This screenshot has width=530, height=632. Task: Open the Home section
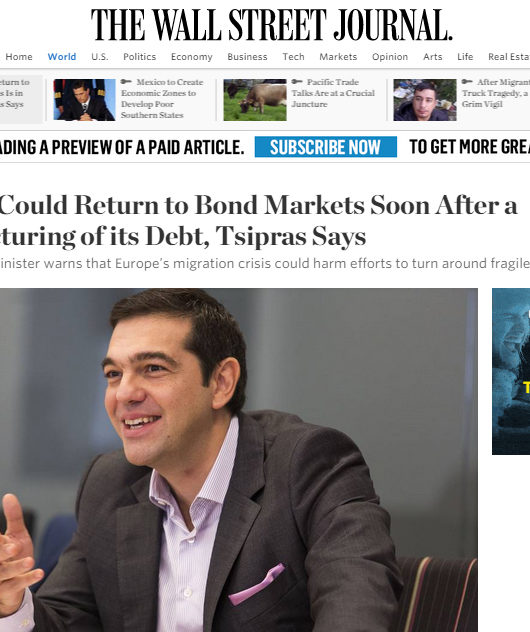[x=19, y=57]
